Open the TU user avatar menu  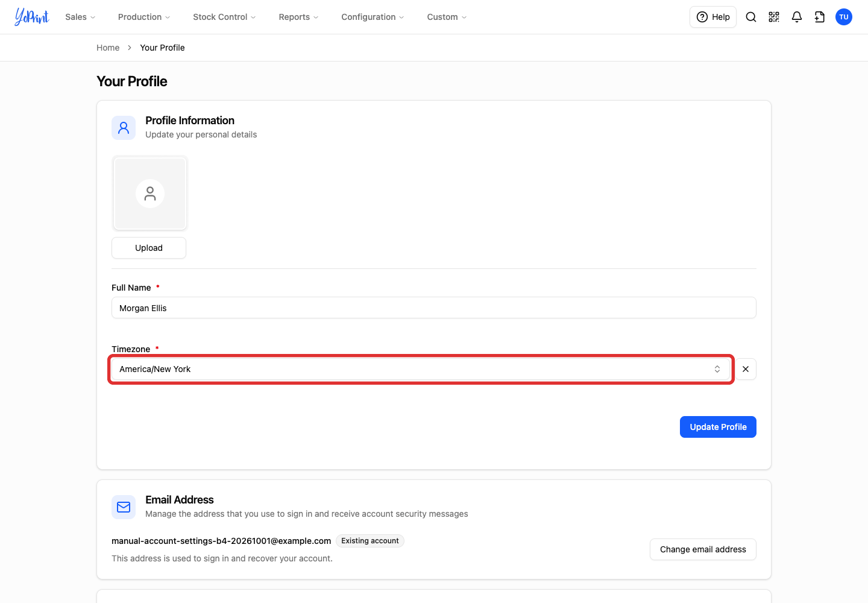pos(844,17)
